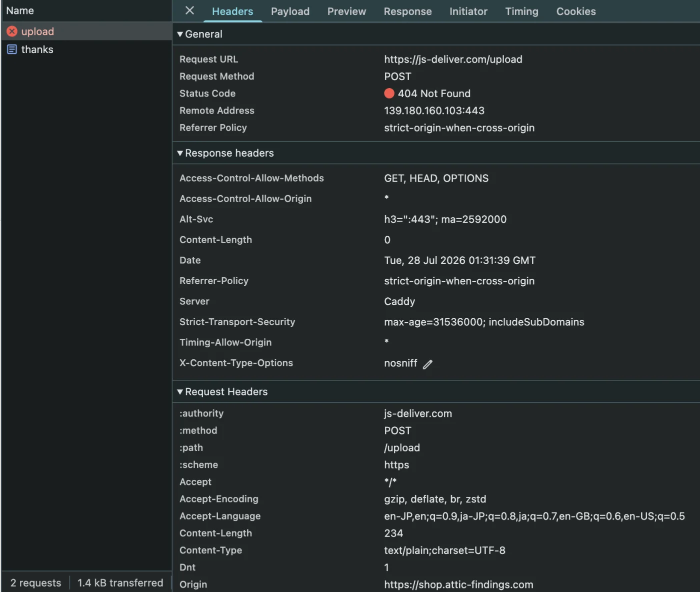The image size is (700, 592).
Task: Click the Date value Tue, 28 Jul 2026
Action: coord(459,261)
